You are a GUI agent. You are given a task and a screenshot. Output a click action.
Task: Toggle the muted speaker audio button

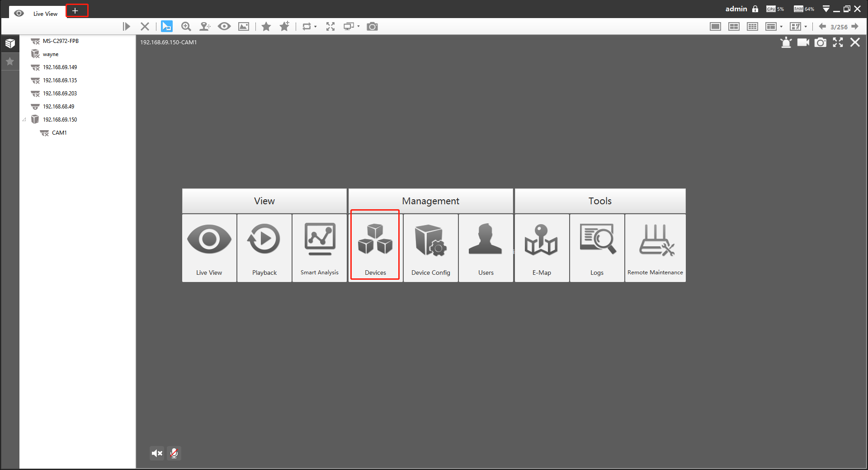[157, 453]
